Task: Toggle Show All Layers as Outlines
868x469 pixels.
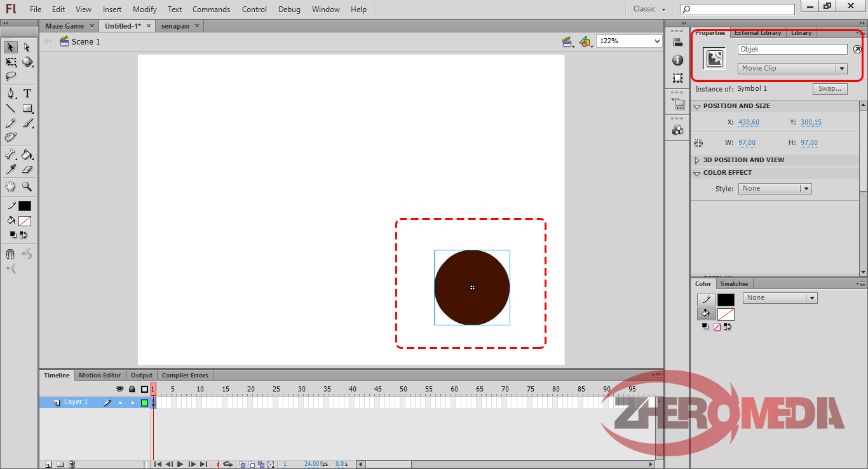Action: 144,389
